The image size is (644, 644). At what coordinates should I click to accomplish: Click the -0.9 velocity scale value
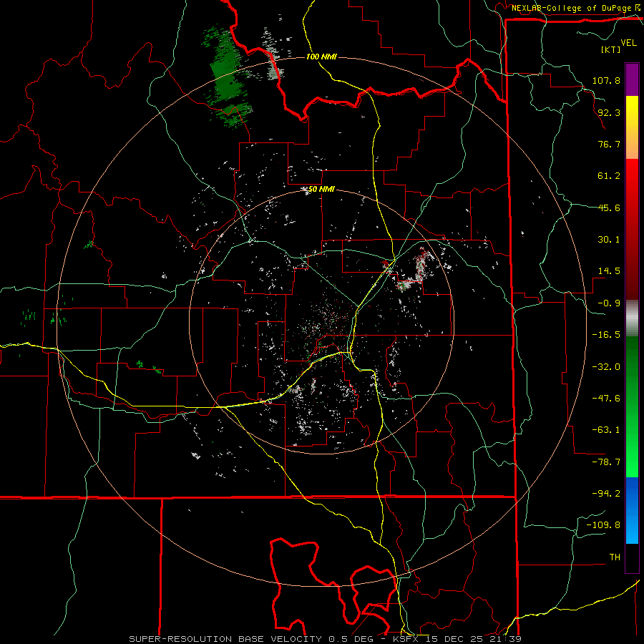point(609,303)
